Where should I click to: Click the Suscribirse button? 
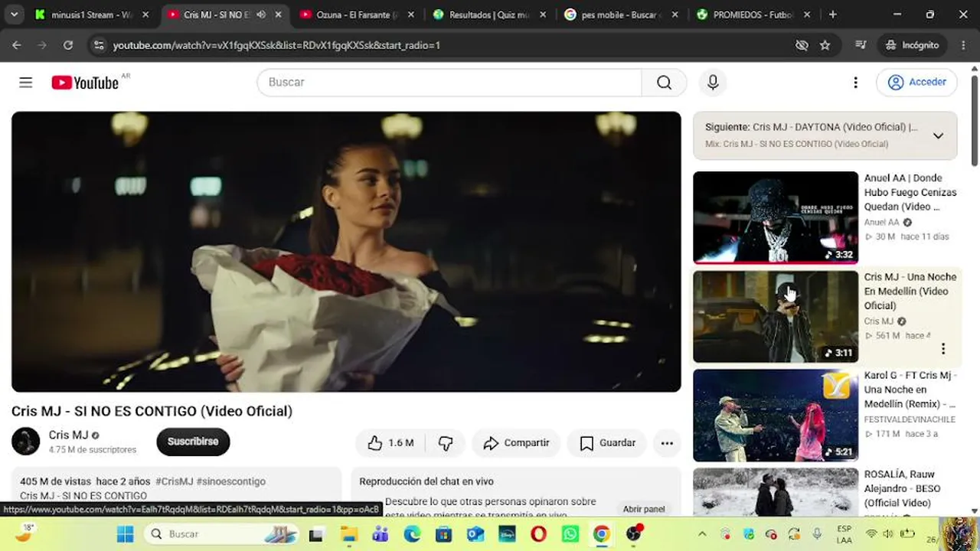(193, 442)
